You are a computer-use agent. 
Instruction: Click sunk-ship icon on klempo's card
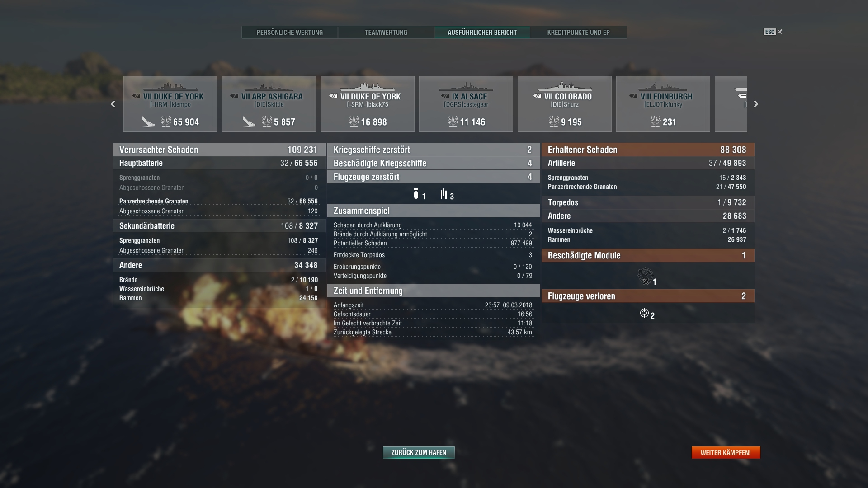148,122
